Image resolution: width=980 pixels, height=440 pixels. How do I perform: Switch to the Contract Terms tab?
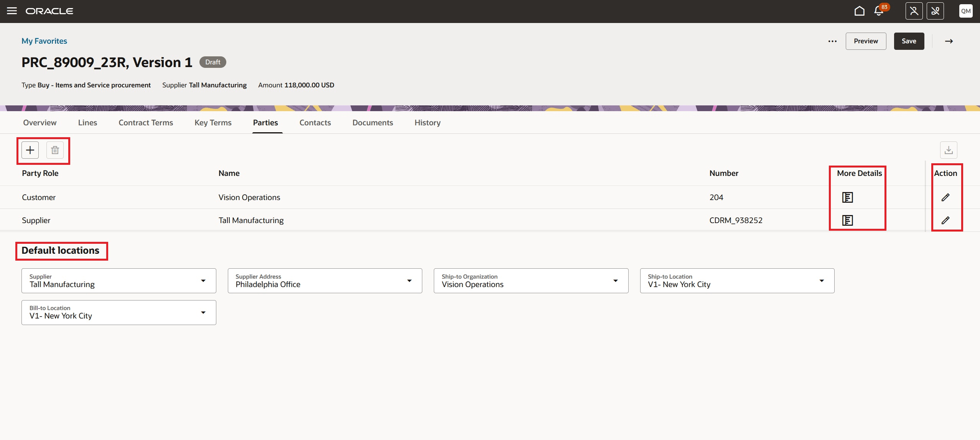coord(146,123)
